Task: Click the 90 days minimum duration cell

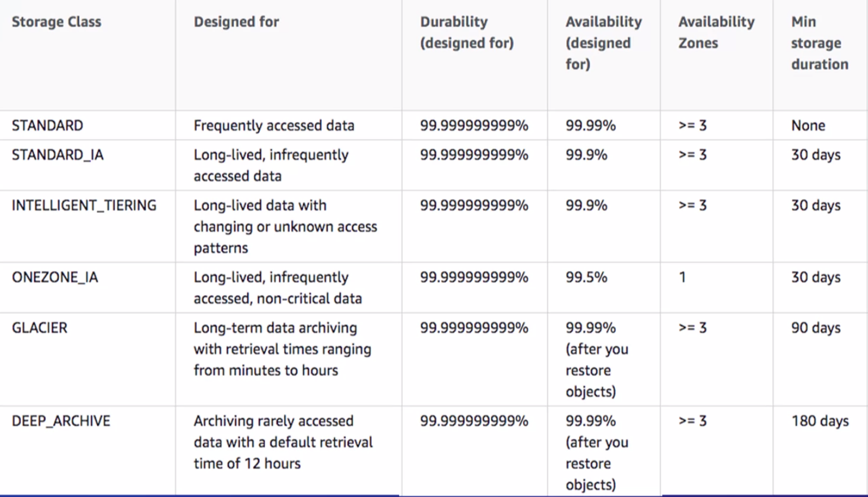Action: pos(815,328)
